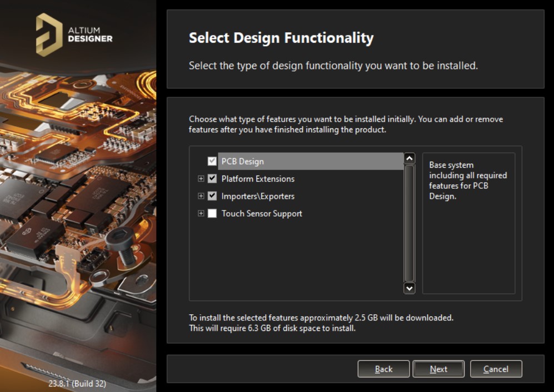Click the feature list vertical scrollbar thumb
Image resolution: width=554 pixels, height=392 pixels.
coord(410,222)
